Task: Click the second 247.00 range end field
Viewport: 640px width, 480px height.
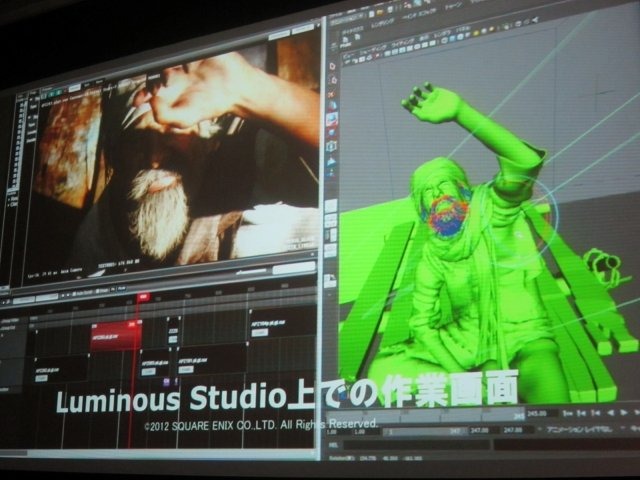Action: pyautogui.click(x=516, y=430)
